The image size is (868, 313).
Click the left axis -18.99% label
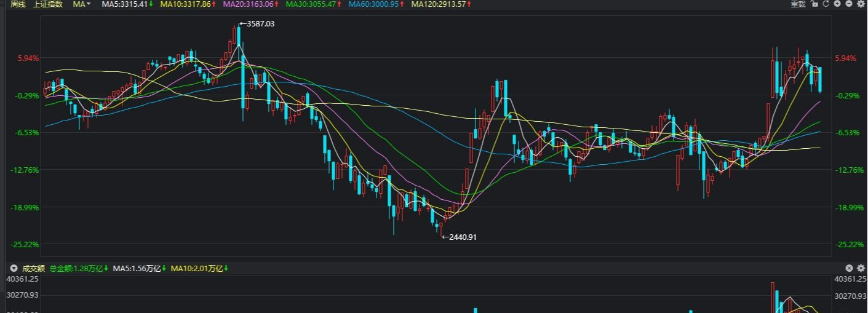coord(25,207)
